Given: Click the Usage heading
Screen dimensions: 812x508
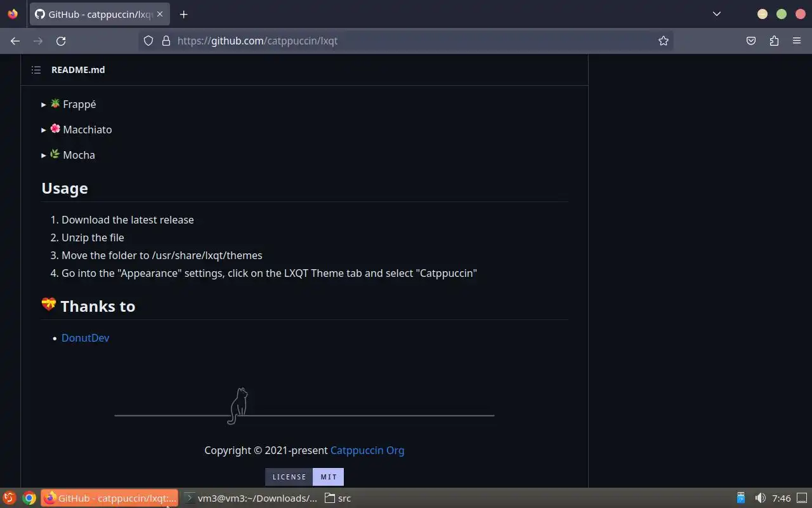Looking at the screenshot, I should pos(65,189).
